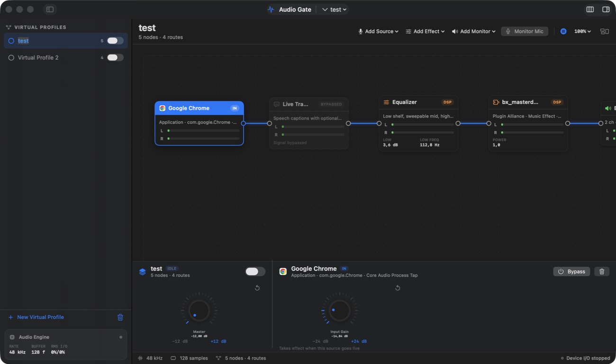Select the Virtual Profile 2 radio circle
Viewport: 616px width, 364px height.
click(x=11, y=57)
